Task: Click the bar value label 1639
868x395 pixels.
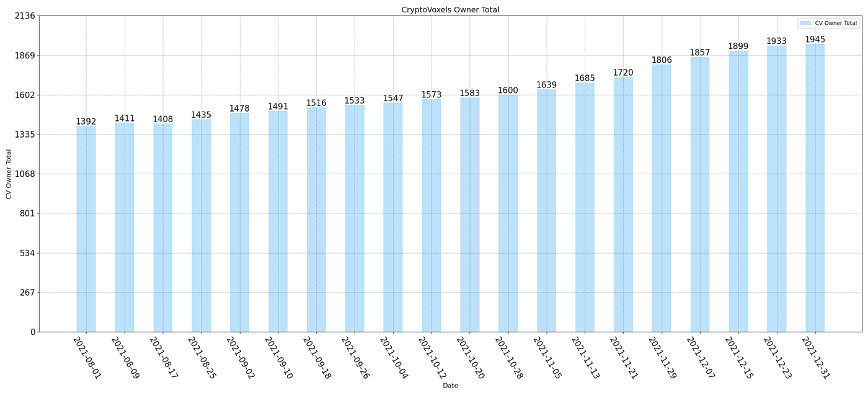Action: pyautogui.click(x=546, y=85)
